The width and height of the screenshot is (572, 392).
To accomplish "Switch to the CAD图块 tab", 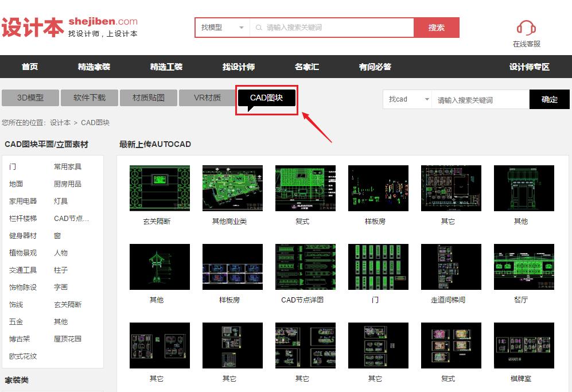I will click(266, 98).
